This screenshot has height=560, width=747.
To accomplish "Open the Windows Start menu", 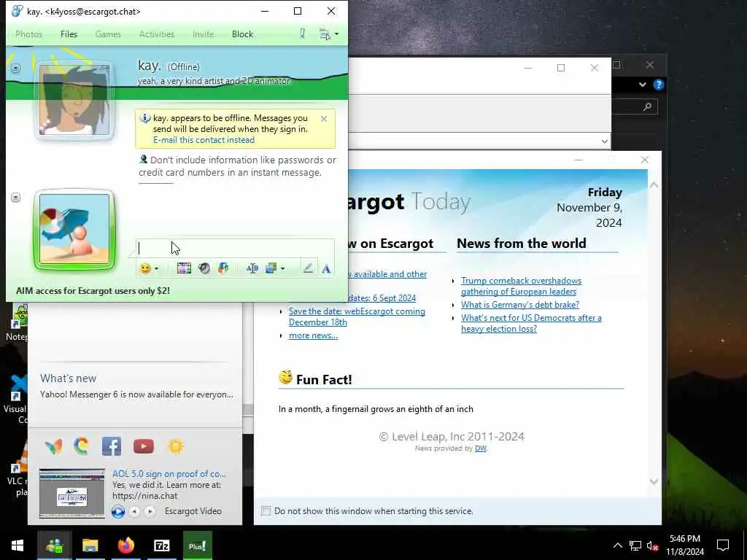I will pos(18,545).
